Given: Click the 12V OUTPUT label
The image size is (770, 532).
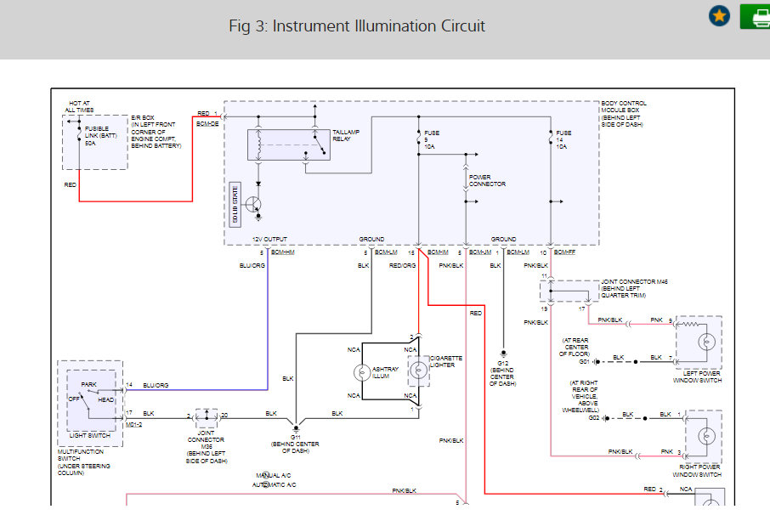Looking at the screenshot, I should tap(269, 239).
